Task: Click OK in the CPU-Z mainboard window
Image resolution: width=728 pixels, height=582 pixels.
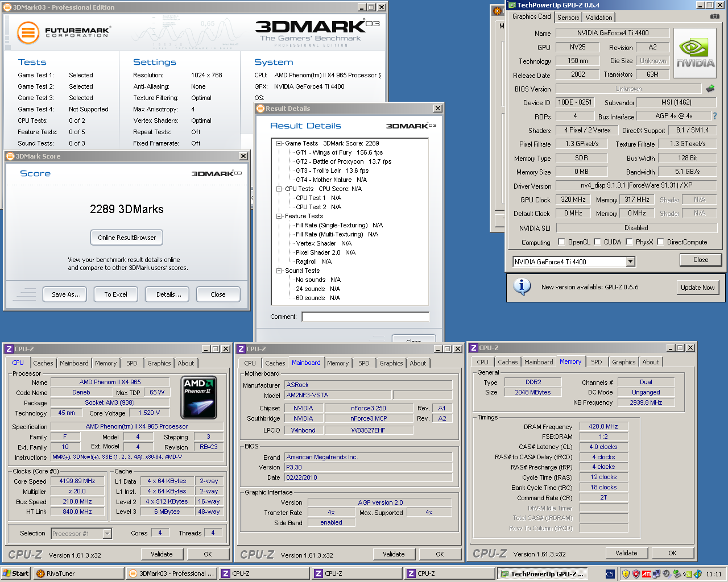Action: click(440, 554)
